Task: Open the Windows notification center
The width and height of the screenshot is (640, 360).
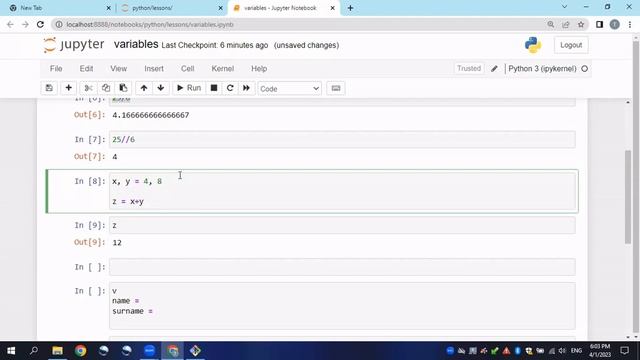Action: [x=624, y=351]
